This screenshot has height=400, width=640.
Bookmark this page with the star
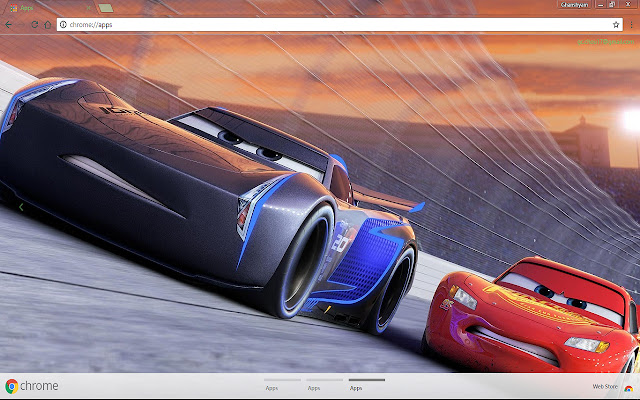click(x=616, y=25)
